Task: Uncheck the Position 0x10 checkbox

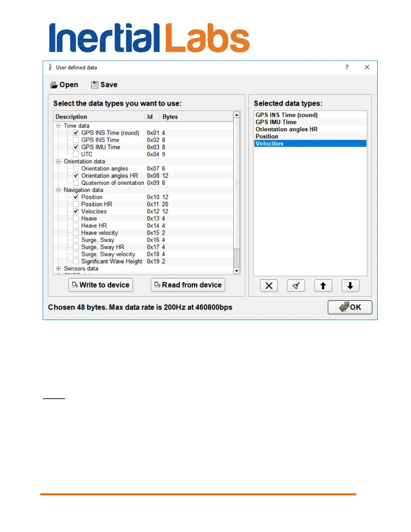Action: (x=76, y=197)
